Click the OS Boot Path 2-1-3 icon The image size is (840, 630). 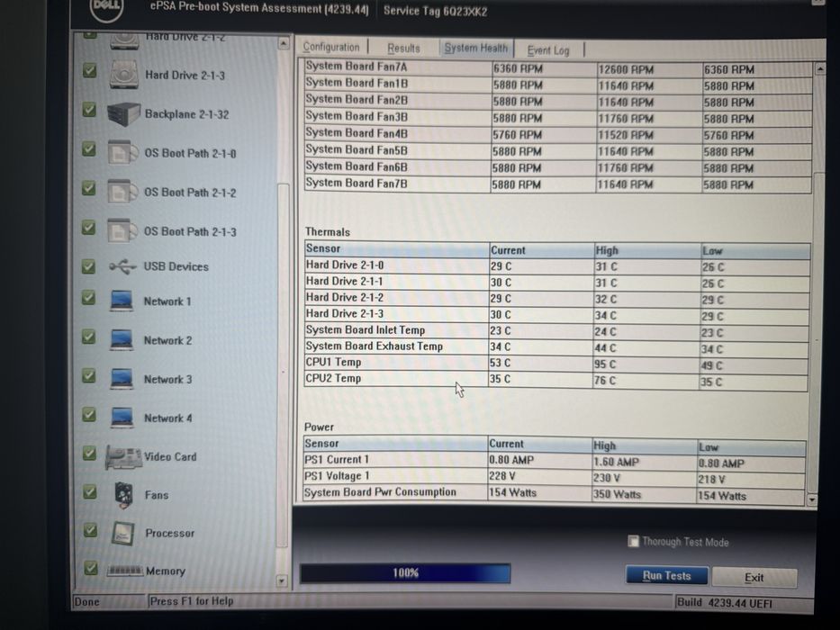click(122, 231)
